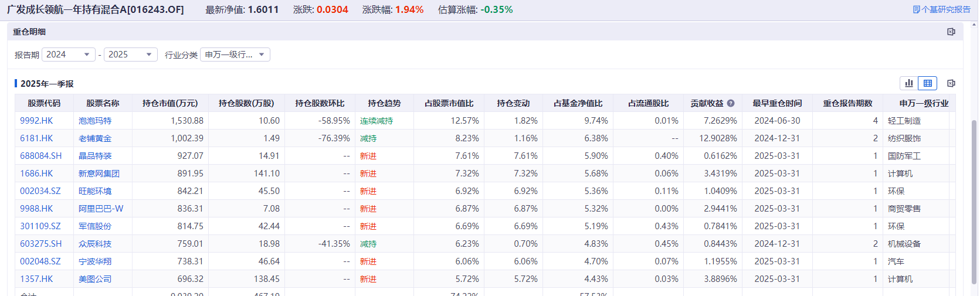Export the 重仓明细 panel to Excel
The width and height of the screenshot is (980, 296).
pyautogui.click(x=951, y=32)
